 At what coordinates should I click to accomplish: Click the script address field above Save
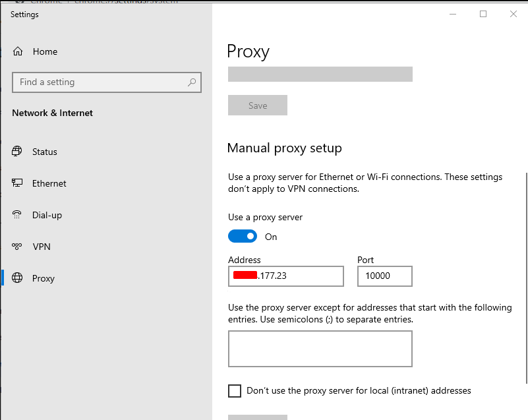point(320,74)
